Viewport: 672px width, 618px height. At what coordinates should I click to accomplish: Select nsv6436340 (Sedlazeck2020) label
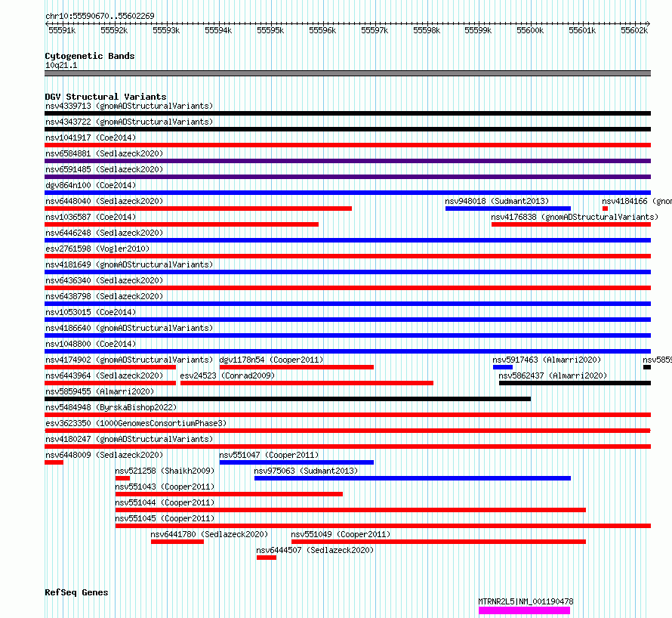[x=104, y=280]
